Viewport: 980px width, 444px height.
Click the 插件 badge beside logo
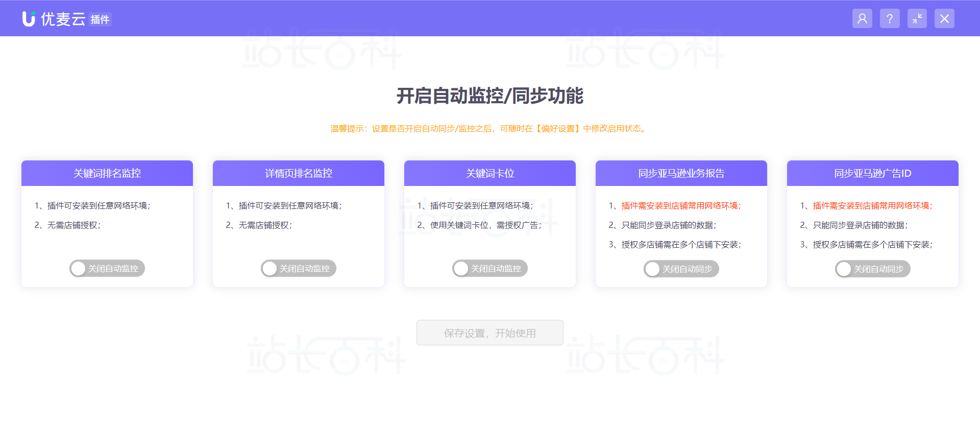100,19
